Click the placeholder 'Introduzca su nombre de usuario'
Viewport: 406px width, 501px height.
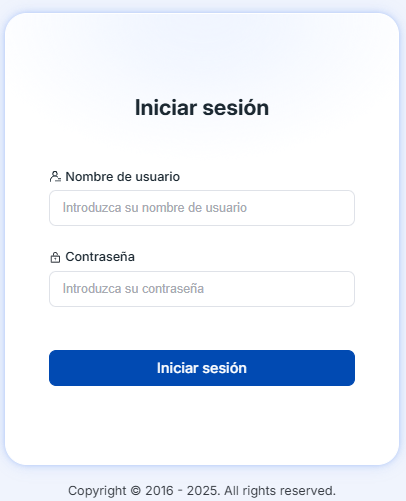[155, 208]
